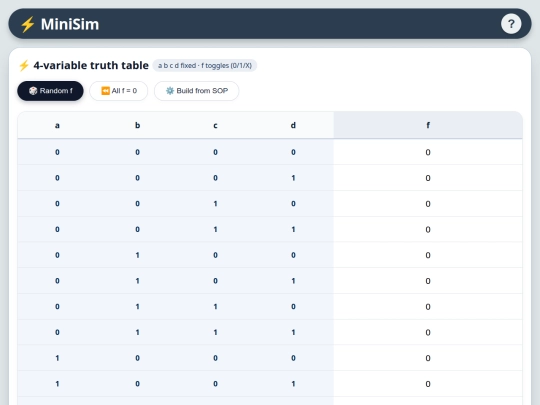Image resolution: width=540 pixels, height=405 pixels.
Task: Click the rewind icon in All f = 0
Action: click(x=105, y=91)
